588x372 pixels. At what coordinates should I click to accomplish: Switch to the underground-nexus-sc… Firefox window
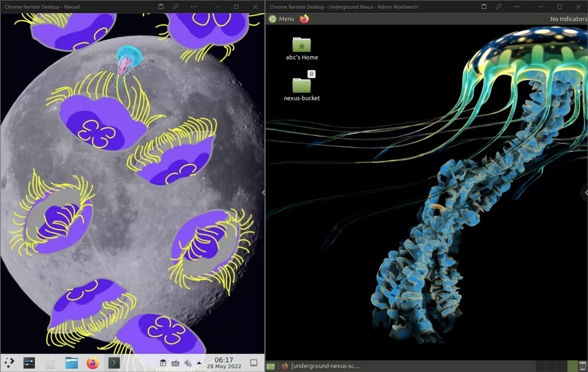tap(321, 366)
